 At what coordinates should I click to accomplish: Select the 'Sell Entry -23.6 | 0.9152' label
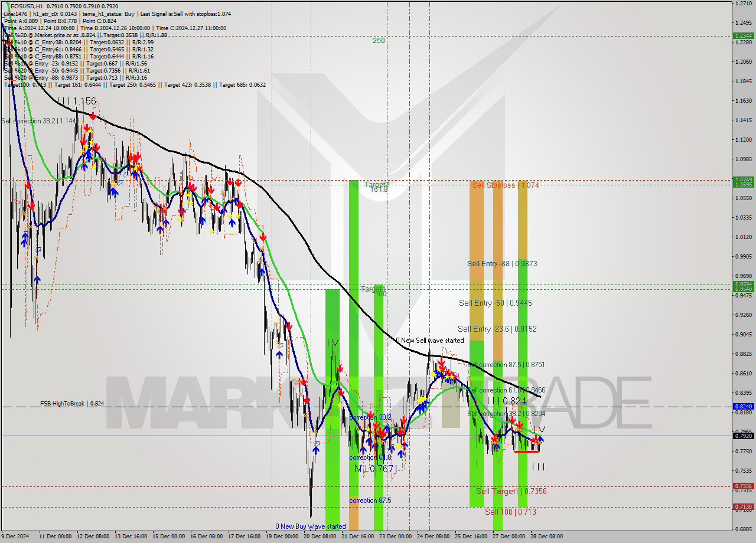497,329
